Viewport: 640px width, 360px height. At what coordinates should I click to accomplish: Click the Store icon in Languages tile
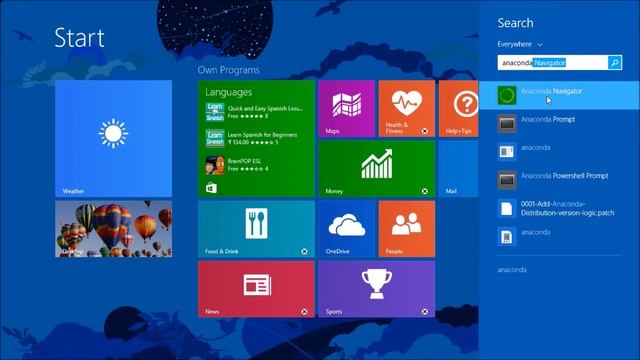click(211, 188)
